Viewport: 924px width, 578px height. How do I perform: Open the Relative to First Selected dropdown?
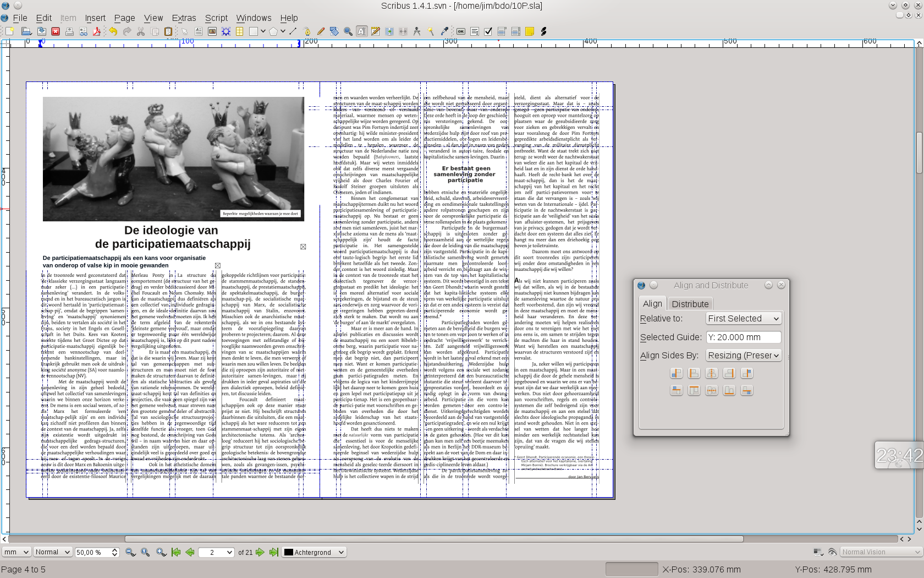(744, 319)
